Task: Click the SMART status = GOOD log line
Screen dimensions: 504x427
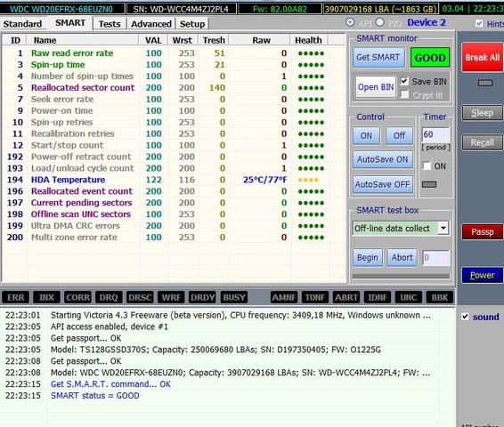Action: pos(95,396)
